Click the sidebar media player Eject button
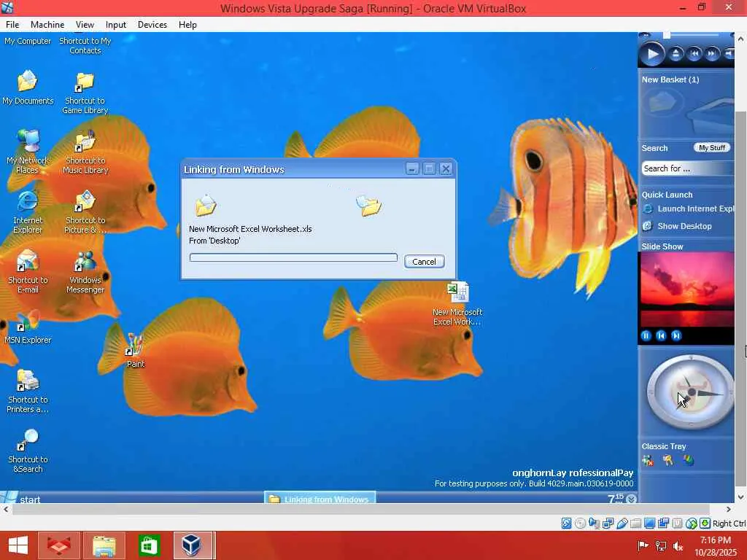 tap(675, 54)
